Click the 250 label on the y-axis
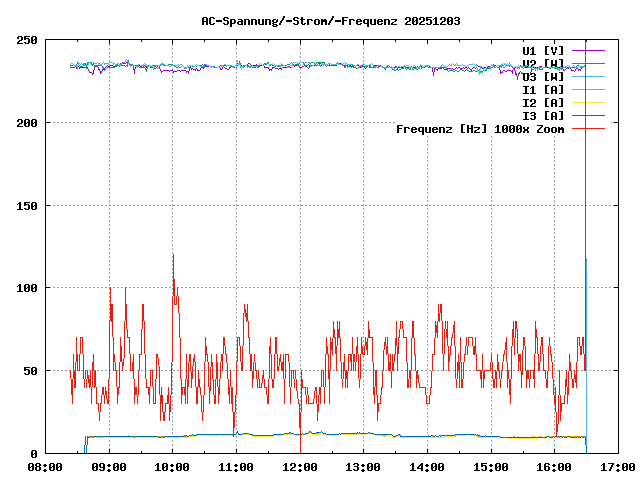 tap(27, 40)
